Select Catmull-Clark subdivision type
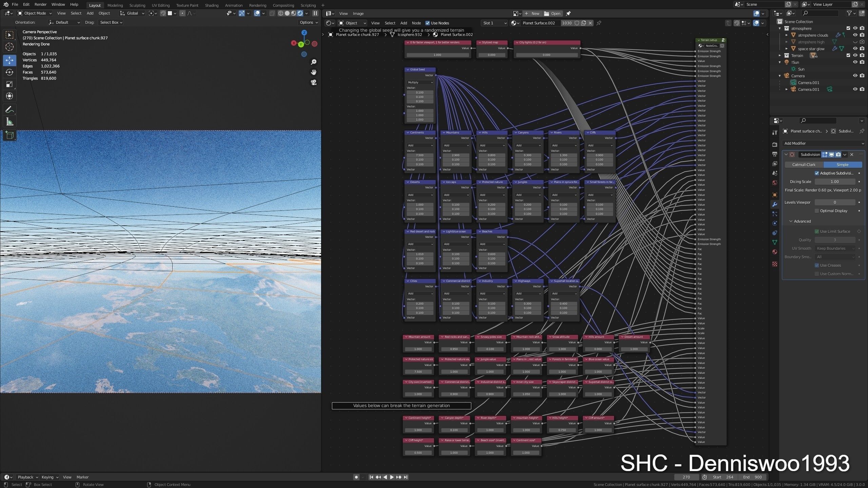 pos(804,165)
